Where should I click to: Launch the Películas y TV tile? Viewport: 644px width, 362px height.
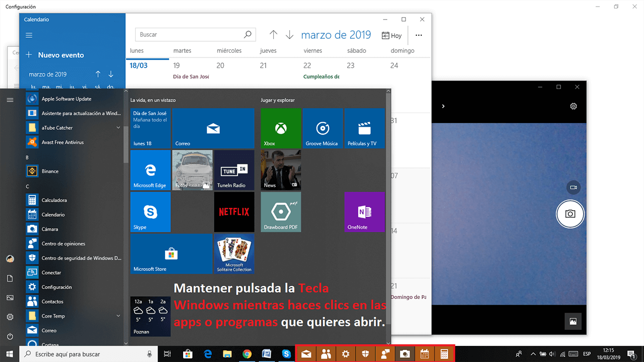coord(364,128)
